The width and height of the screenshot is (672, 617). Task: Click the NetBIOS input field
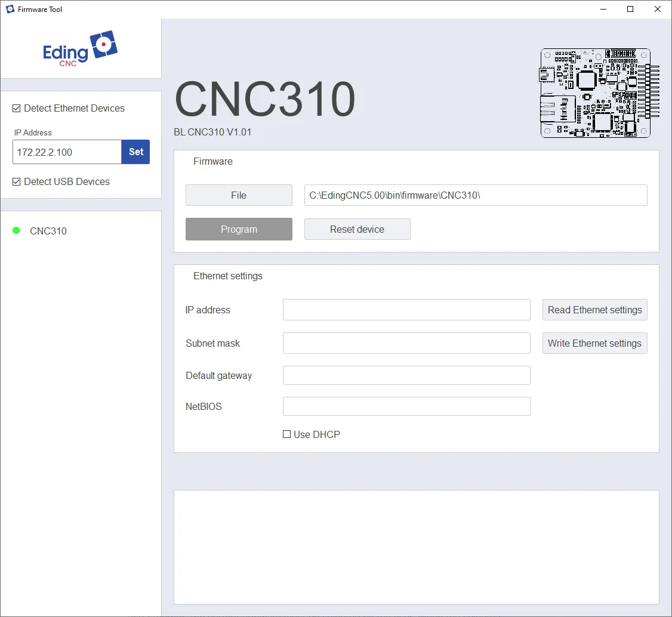pyautogui.click(x=406, y=406)
